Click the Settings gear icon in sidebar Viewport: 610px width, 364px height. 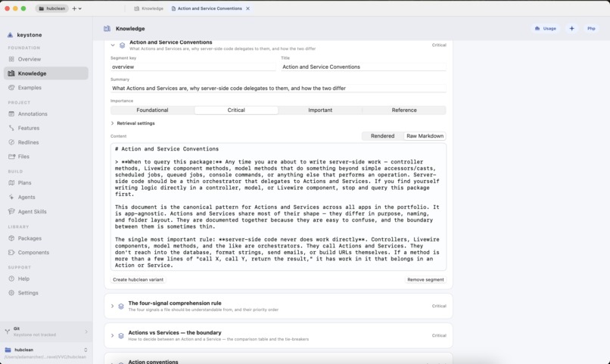point(11,293)
